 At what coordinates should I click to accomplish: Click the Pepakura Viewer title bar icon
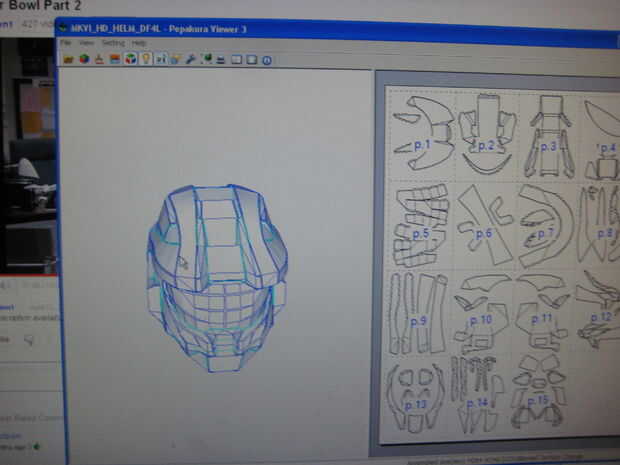[x=63, y=28]
